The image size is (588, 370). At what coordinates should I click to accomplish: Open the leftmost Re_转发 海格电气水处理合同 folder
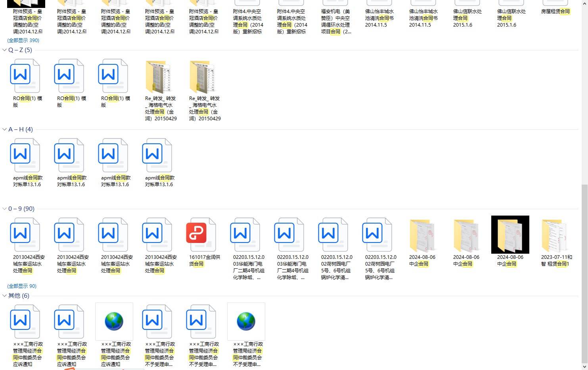(157, 77)
